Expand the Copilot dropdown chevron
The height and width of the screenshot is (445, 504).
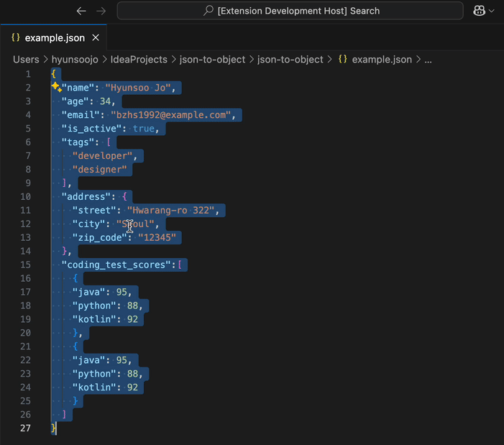492,11
